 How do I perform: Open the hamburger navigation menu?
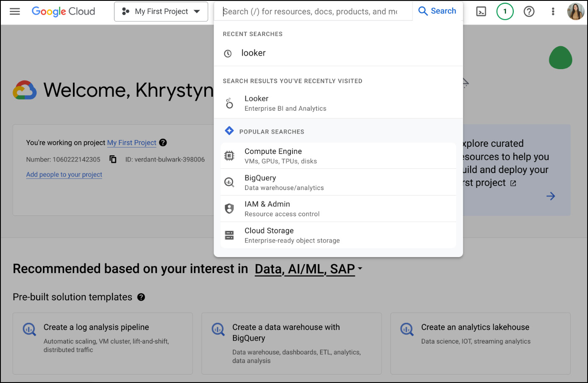[x=15, y=11]
